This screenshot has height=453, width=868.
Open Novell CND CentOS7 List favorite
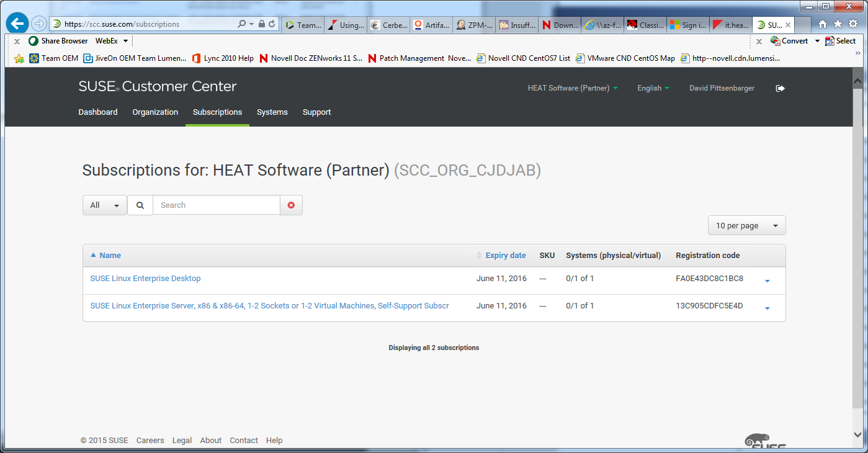coord(523,58)
